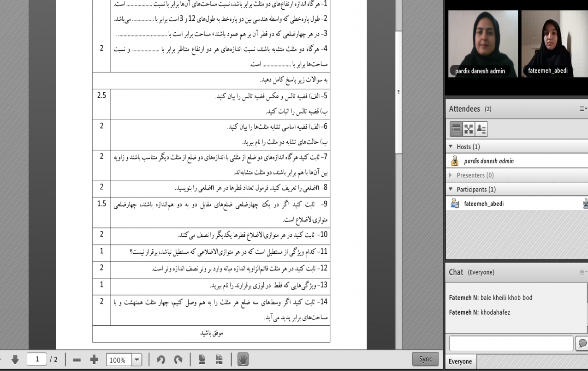Image resolution: width=588 pixels, height=371 pixels.
Task: Click the Sync button
Action: coord(425,359)
